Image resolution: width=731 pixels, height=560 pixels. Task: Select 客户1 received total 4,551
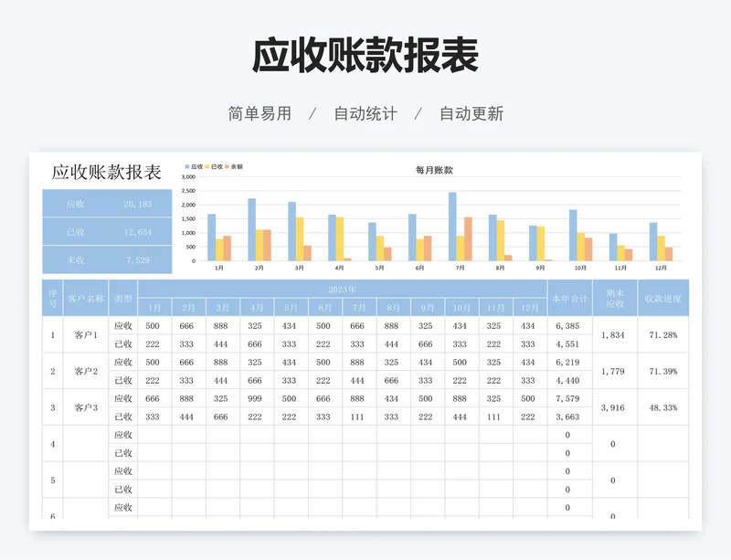click(x=569, y=344)
